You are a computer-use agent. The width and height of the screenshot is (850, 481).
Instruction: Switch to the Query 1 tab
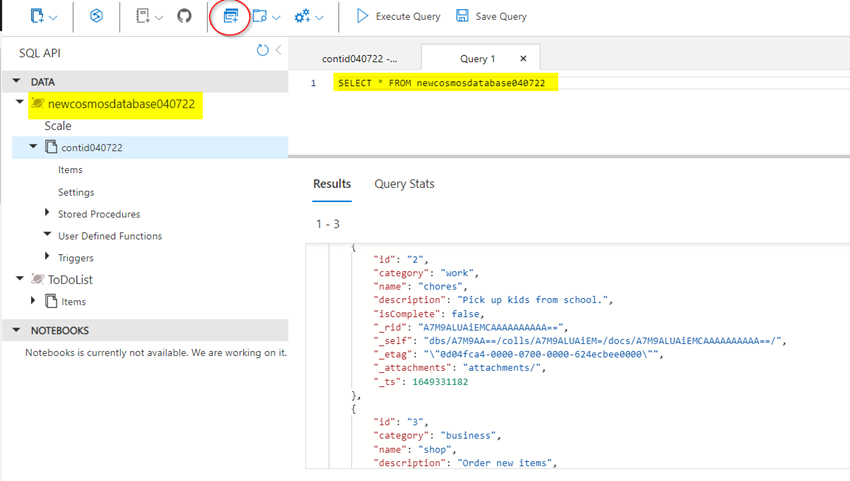click(478, 59)
